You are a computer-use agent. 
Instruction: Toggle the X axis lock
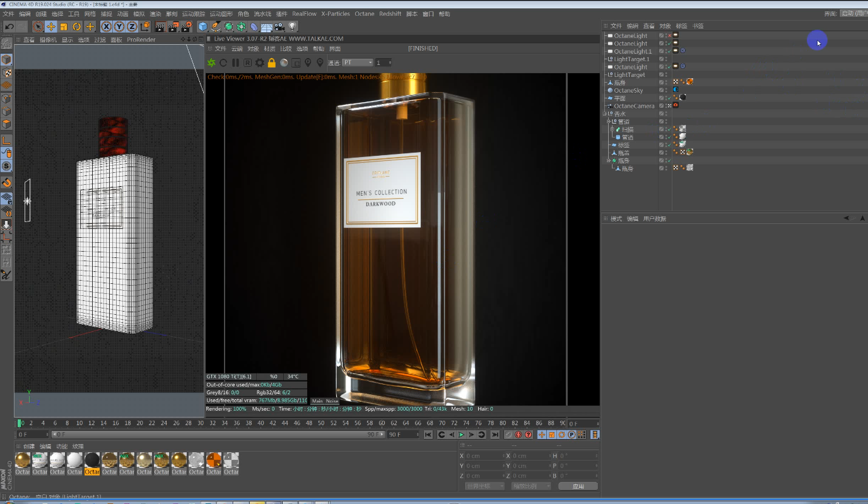[106, 26]
